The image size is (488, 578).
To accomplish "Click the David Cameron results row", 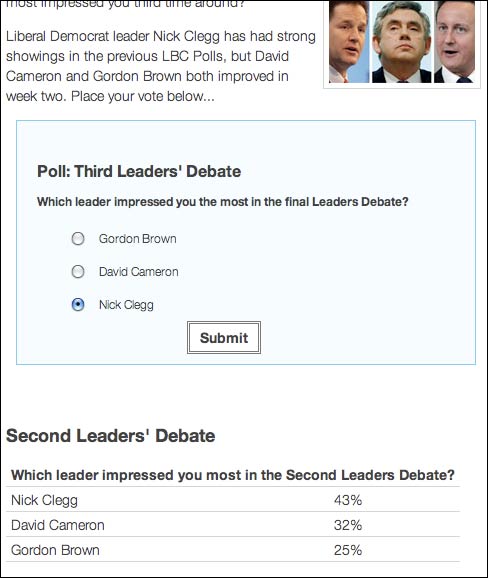I will tap(233, 525).
